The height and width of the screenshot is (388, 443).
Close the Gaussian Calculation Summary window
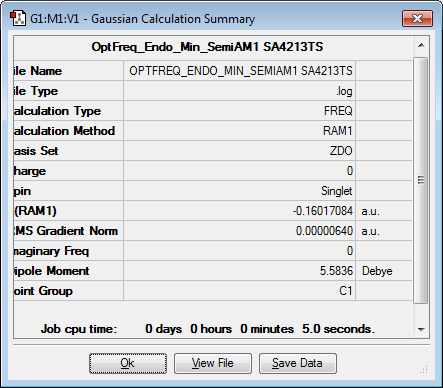point(417,18)
